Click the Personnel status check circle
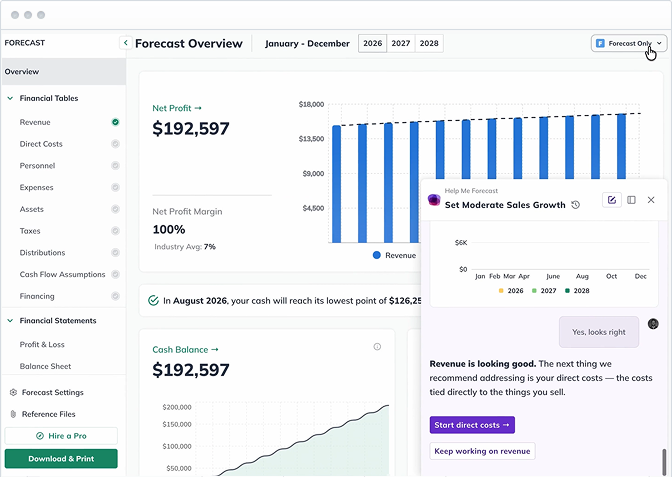The width and height of the screenshot is (672, 483). pyautogui.click(x=115, y=166)
